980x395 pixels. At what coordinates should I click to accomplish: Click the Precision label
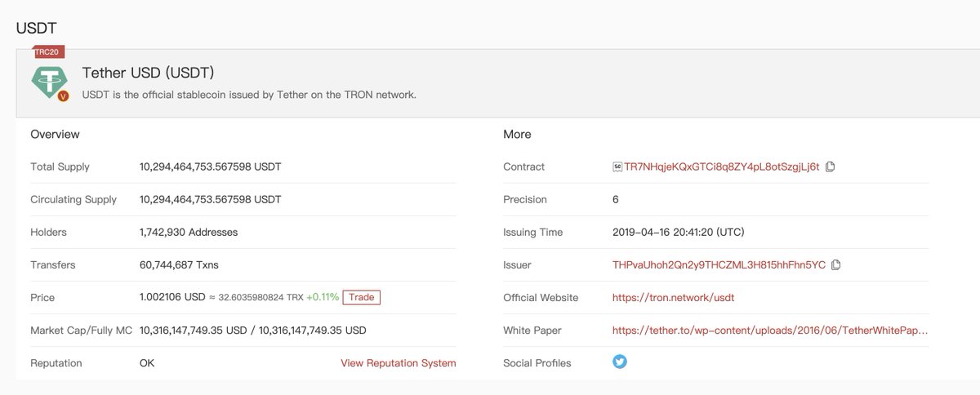coord(525,199)
